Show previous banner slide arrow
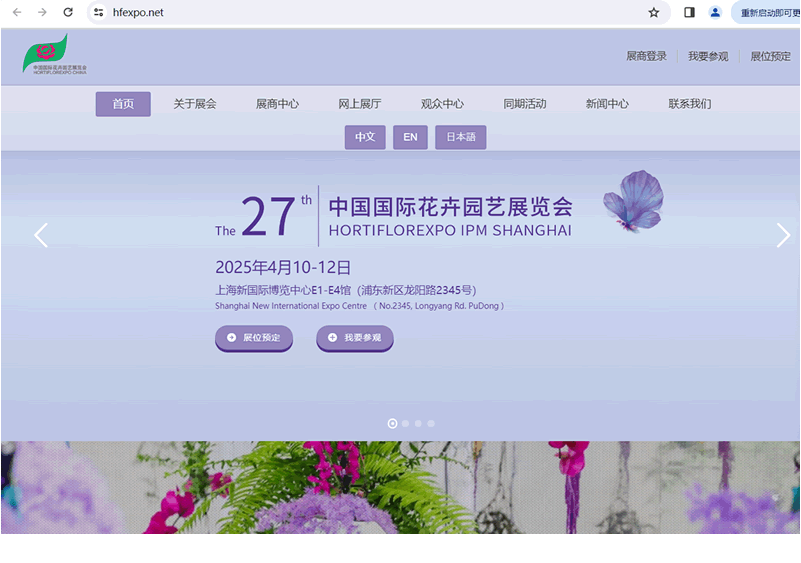This screenshot has width=801, height=563. pyautogui.click(x=41, y=235)
